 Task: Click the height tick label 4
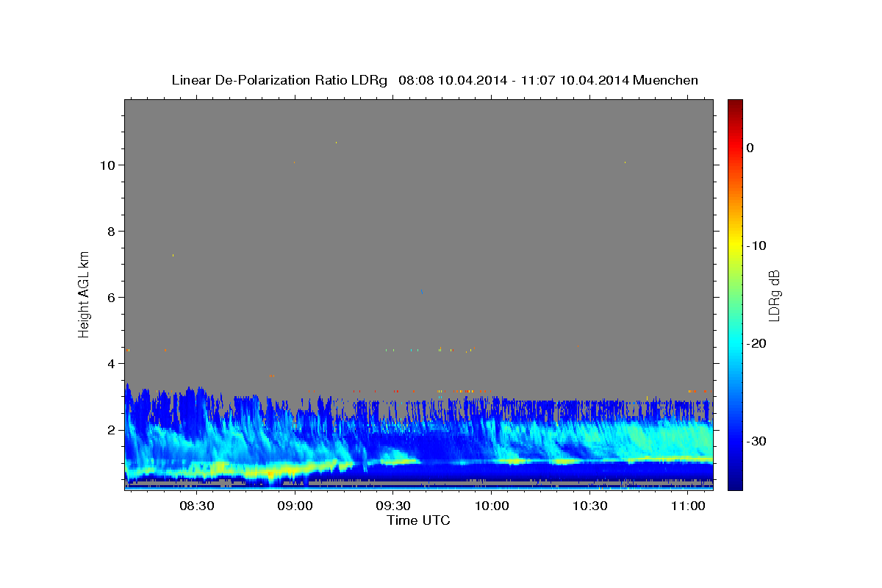112,364
